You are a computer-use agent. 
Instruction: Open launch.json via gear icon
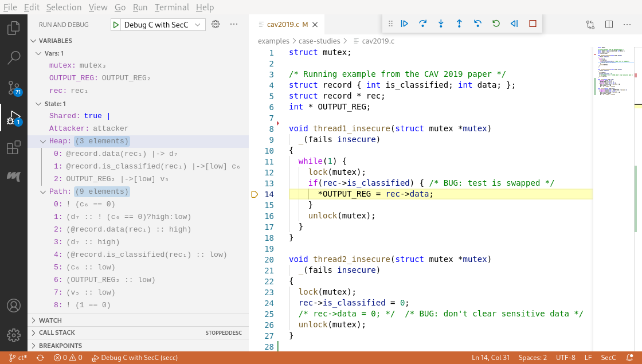click(x=216, y=24)
